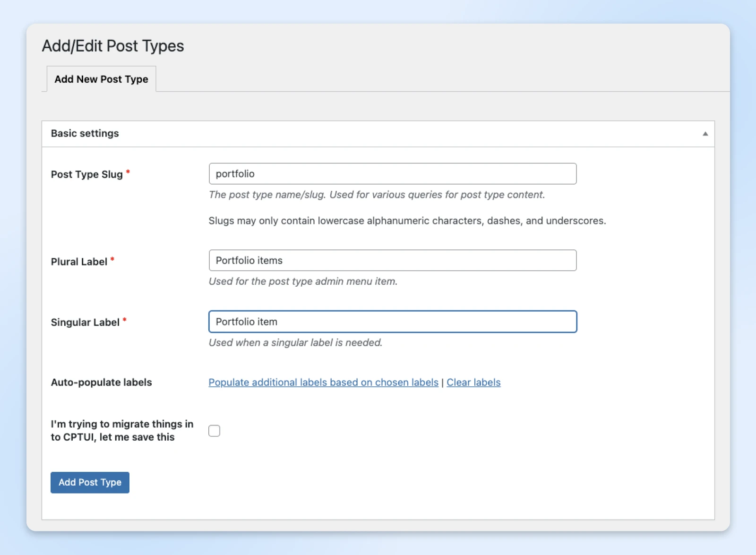Open the Add New Post Type tab
The height and width of the screenshot is (555, 756).
point(101,79)
